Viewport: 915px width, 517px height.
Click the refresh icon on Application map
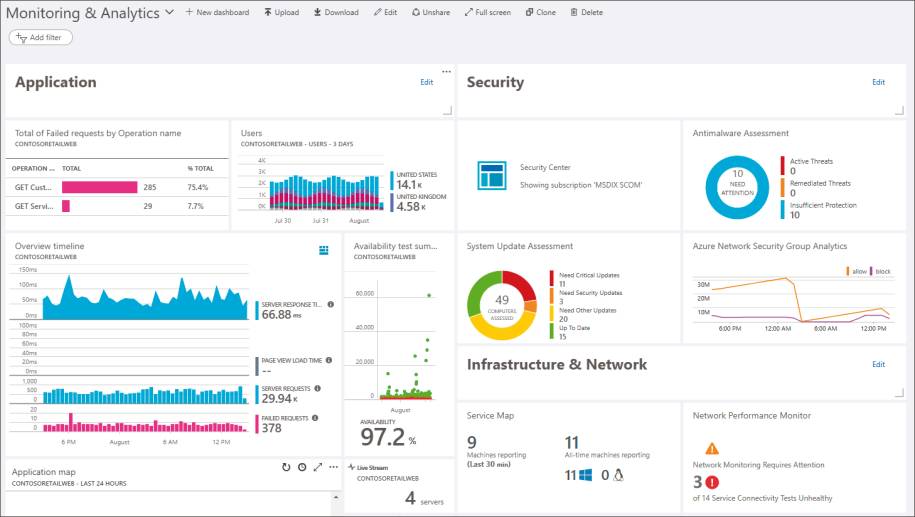tap(286, 467)
